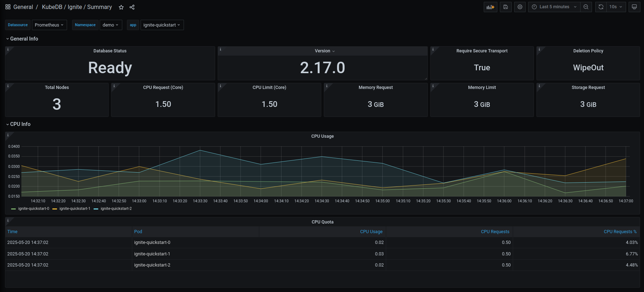Open the CPU Usage panel title menu
This screenshot has width=644, height=292.
[x=322, y=136]
